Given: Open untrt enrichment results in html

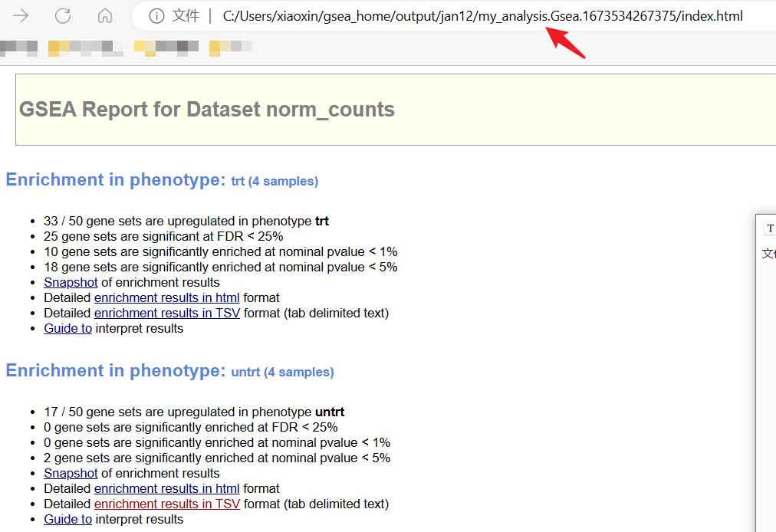Looking at the screenshot, I should tap(166, 488).
